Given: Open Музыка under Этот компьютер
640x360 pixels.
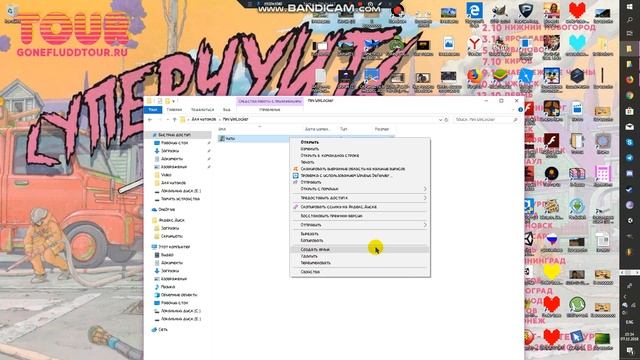Looking at the screenshot, I should (168, 287).
